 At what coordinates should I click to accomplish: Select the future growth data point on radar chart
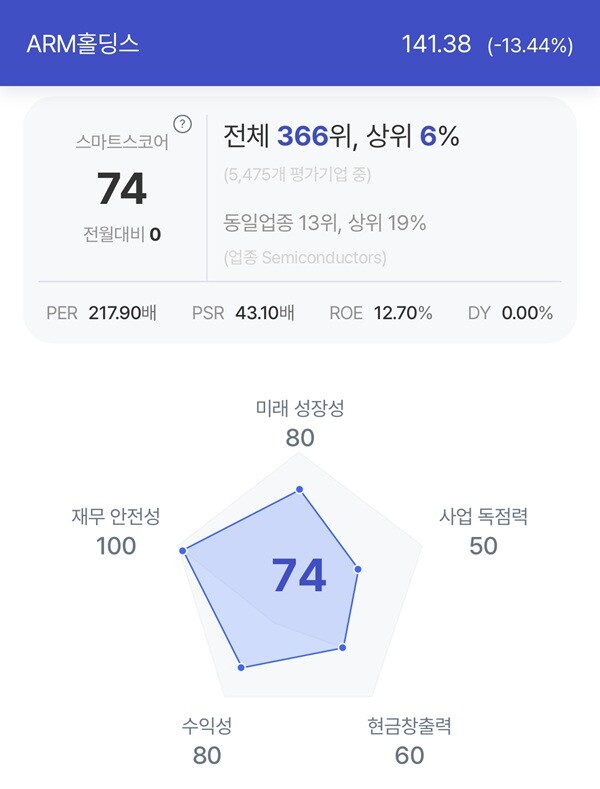[x=299, y=489]
